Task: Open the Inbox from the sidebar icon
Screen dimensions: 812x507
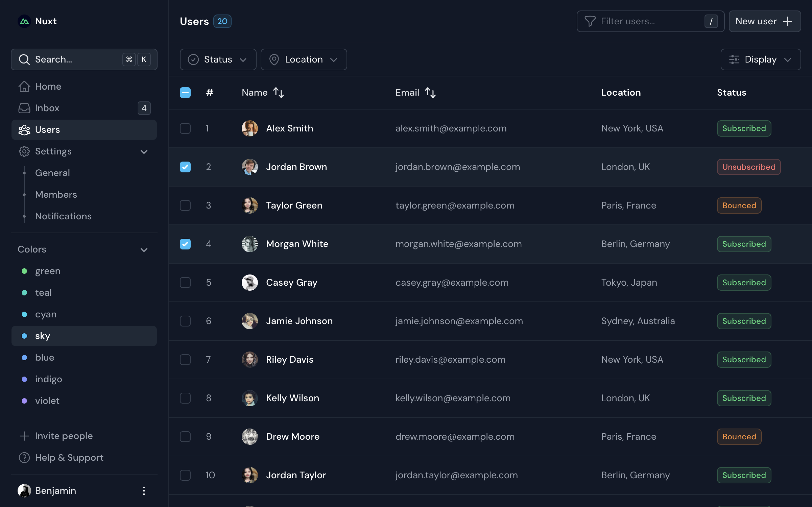Action: click(24, 108)
